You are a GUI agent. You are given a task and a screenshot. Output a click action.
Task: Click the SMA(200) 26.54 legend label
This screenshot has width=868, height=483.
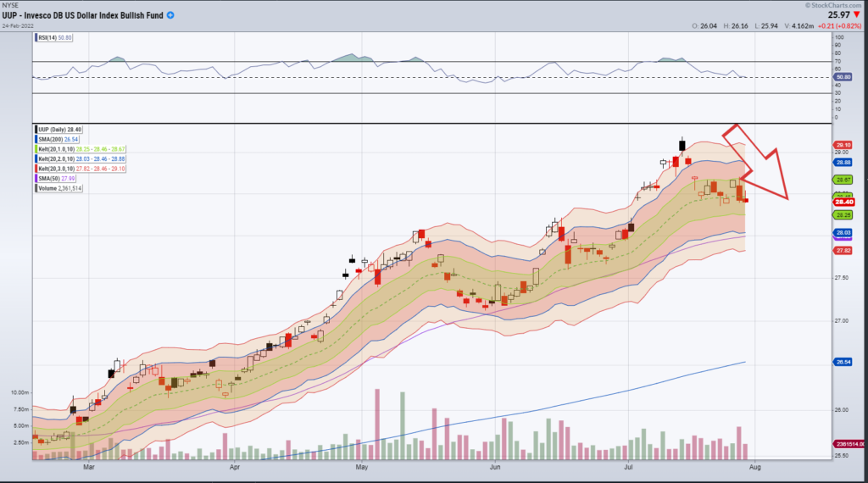[x=57, y=140]
